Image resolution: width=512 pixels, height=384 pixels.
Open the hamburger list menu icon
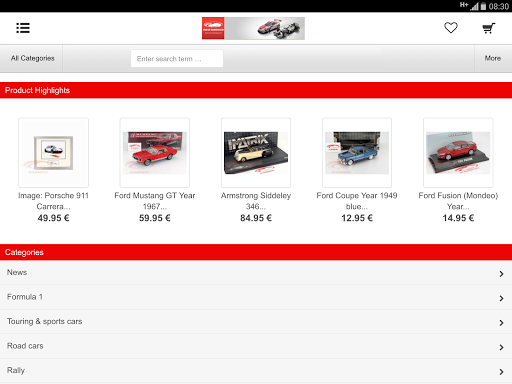[x=23, y=28]
